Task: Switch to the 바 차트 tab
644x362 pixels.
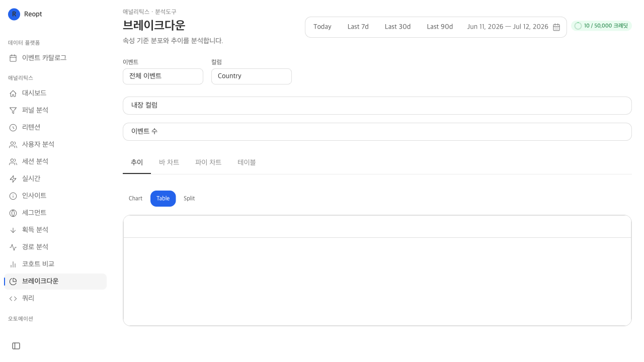Action: [169, 162]
